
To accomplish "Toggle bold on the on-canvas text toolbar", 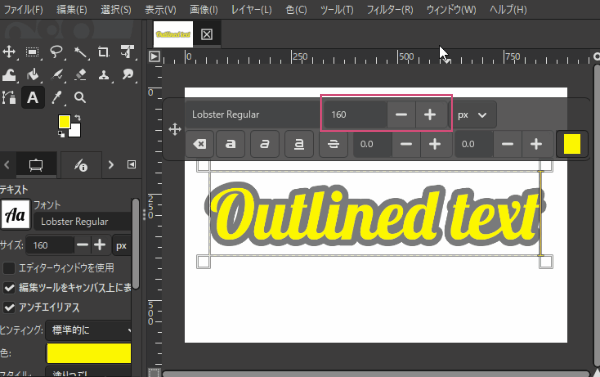I will [230, 144].
